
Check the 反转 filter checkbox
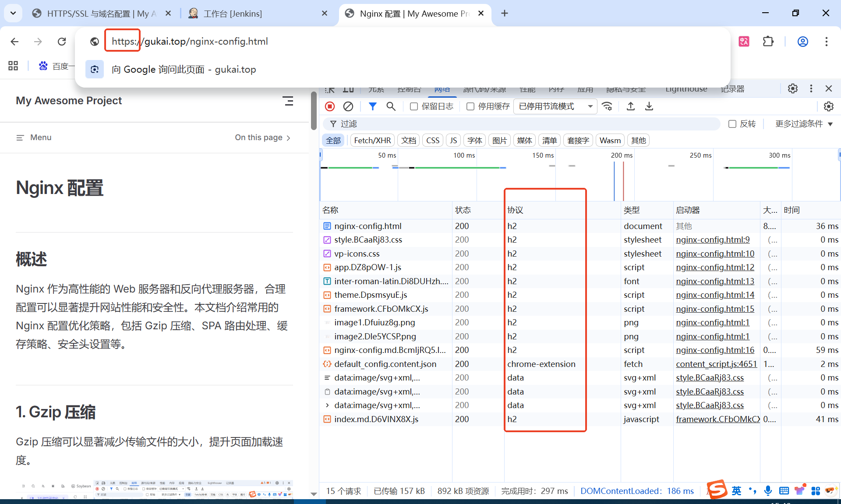pyautogui.click(x=731, y=124)
